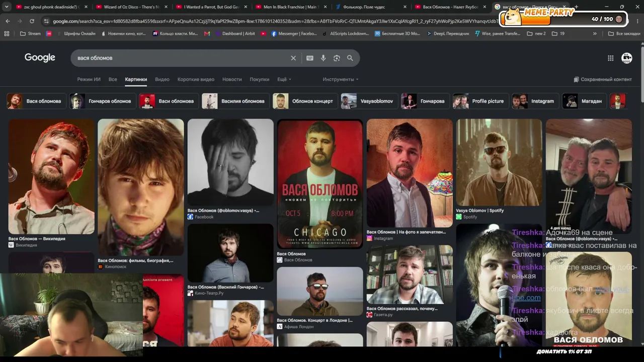Select the Видео results tab
Screen dimensions: 644x362
click(162, 79)
